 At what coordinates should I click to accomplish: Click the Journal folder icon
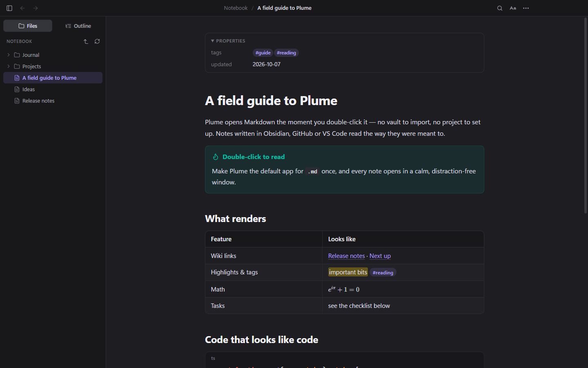17,55
